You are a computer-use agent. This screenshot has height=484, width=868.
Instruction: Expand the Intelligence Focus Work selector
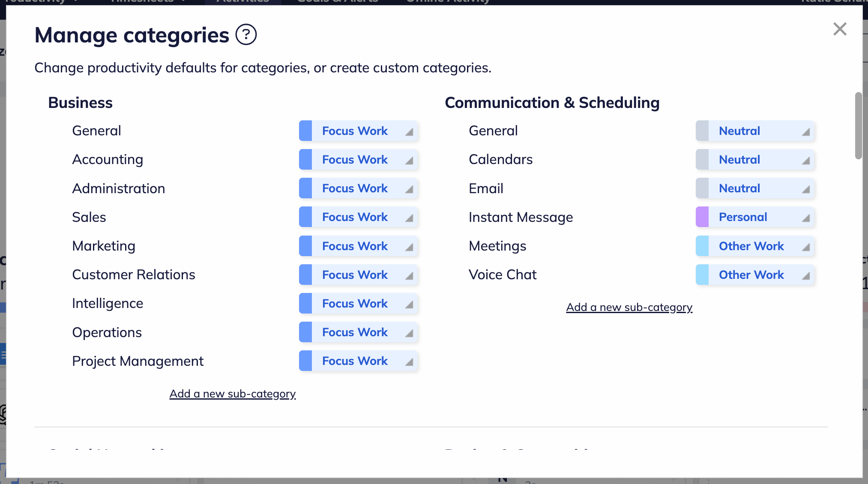[x=358, y=304]
